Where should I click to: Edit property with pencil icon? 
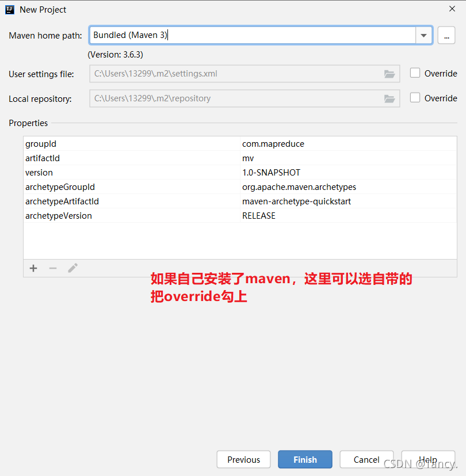pos(73,268)
